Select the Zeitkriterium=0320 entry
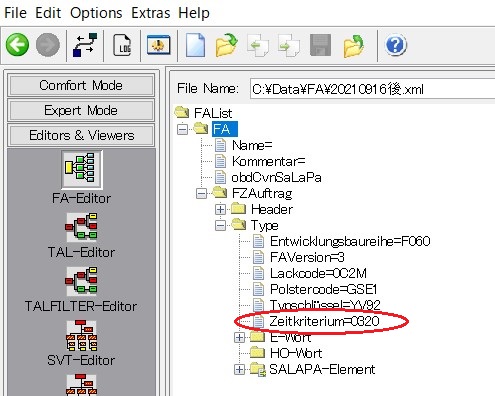The width and height of the screenshot is (495, 396). (x=324, y=321)
